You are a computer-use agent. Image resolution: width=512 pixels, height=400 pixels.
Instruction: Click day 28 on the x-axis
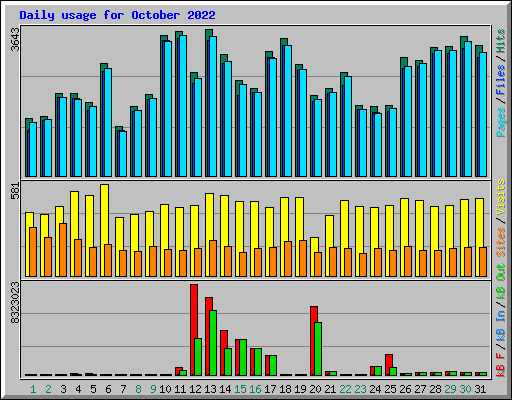tap(435, 389)
